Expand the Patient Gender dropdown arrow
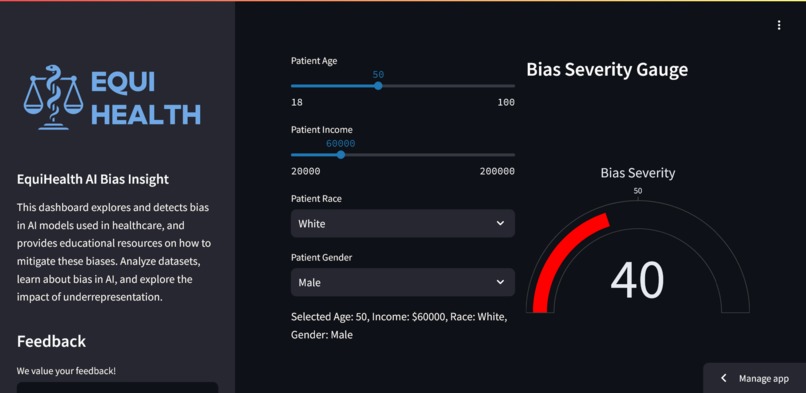806x393 pixels. point(500,282)
